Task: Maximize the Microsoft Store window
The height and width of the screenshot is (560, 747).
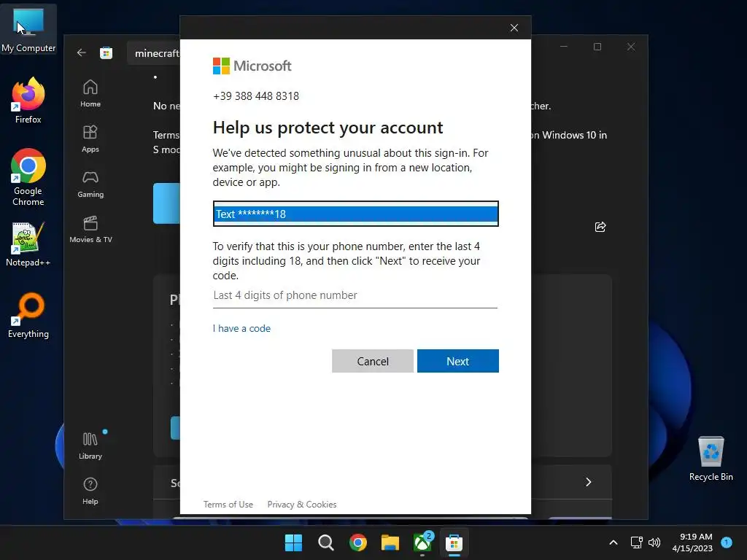Action: 597,47
